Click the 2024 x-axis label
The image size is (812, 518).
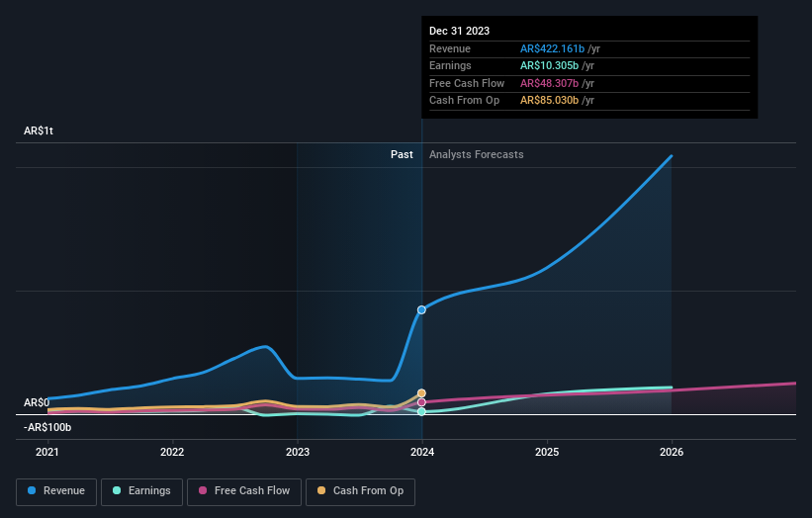(x=422, y=452)
